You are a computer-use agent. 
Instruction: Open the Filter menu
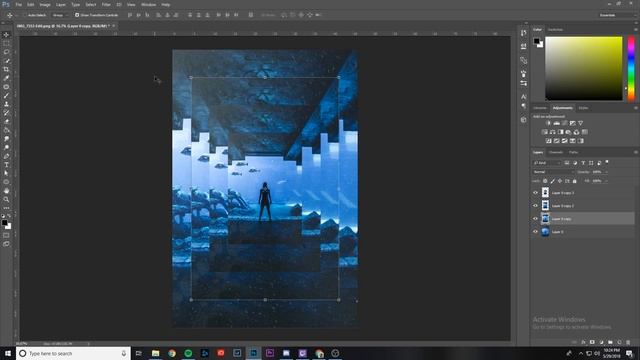(106, 4)
